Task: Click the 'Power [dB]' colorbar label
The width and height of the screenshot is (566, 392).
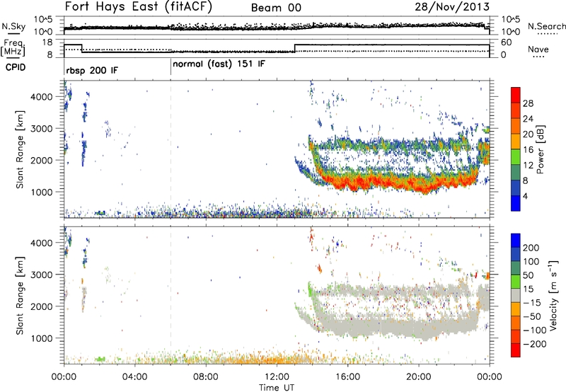Action: pyautogui.click(x=540, y=149)
